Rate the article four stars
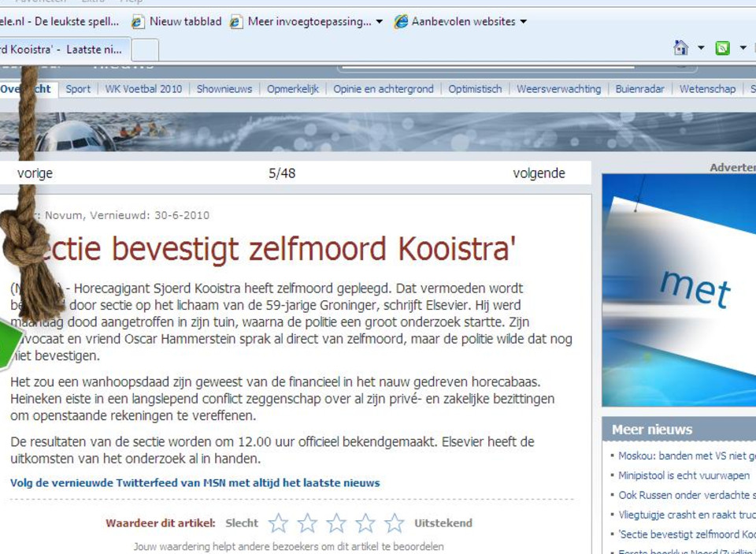The width and height of the screenshot is (756, 554). (x=365, y=522)
